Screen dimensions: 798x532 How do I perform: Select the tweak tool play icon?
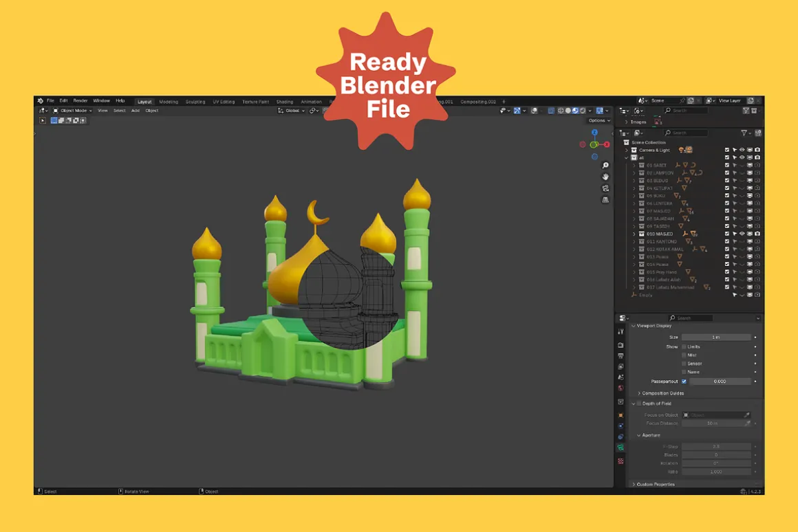pyautogui.click(x=43, y=120)
